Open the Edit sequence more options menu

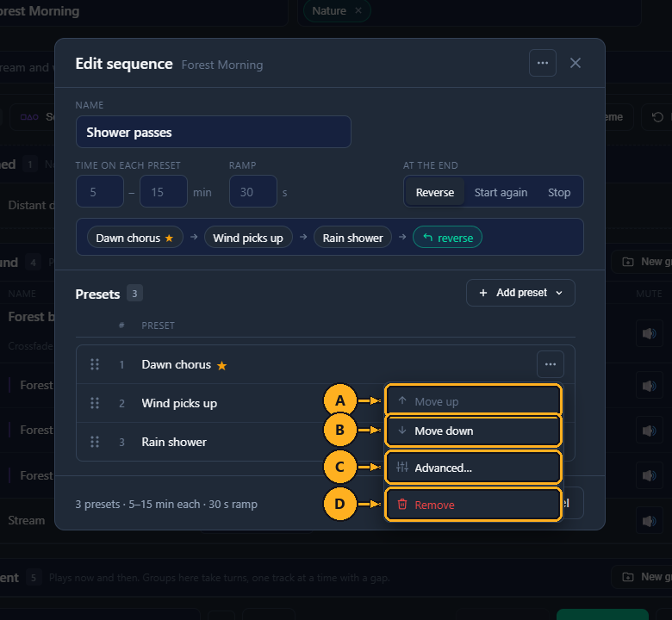click(543, 63)
